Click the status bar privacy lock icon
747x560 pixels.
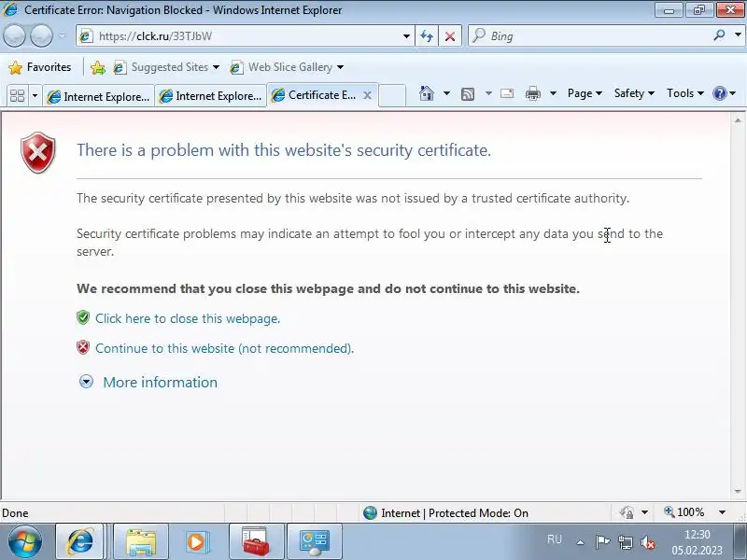pos(627,512)
